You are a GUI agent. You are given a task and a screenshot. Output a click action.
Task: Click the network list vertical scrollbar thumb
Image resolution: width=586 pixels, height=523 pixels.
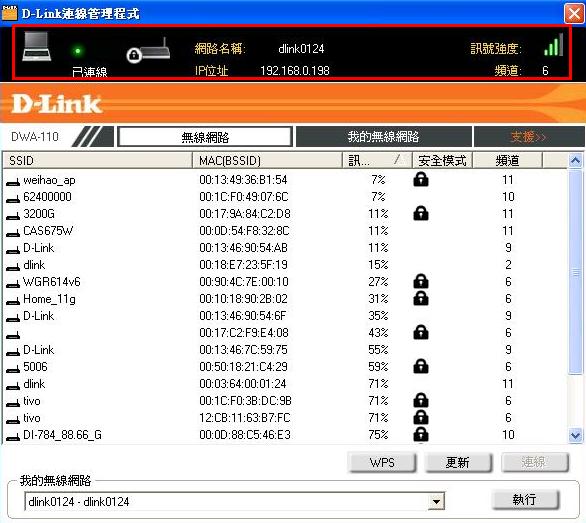coord(575,272)
